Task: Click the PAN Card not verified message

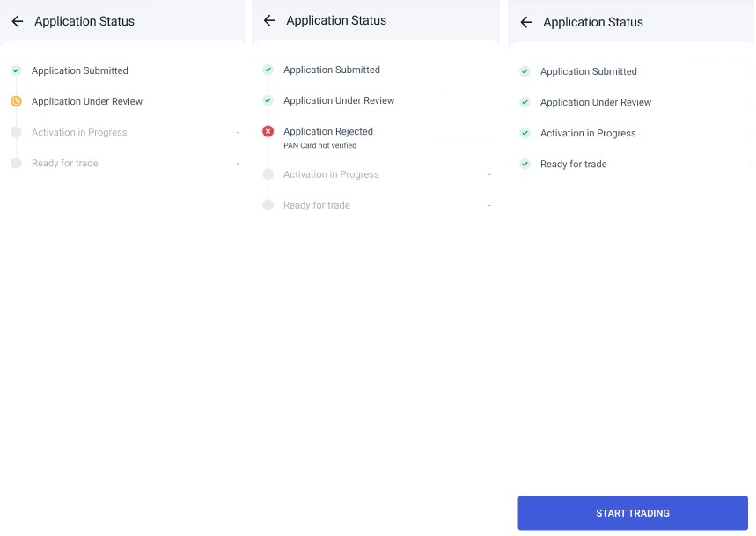Action: tap(319, 145)
